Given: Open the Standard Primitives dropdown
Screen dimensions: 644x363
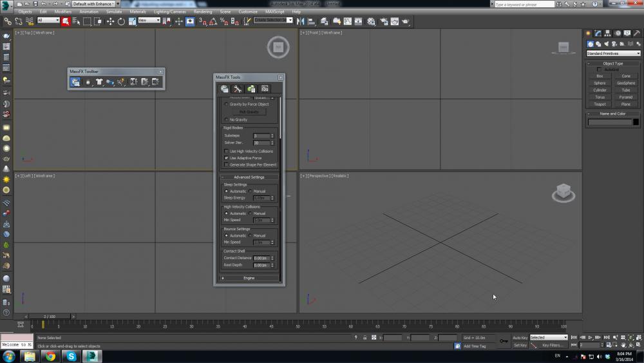Looking at the screenshot, I should point(613,54).
